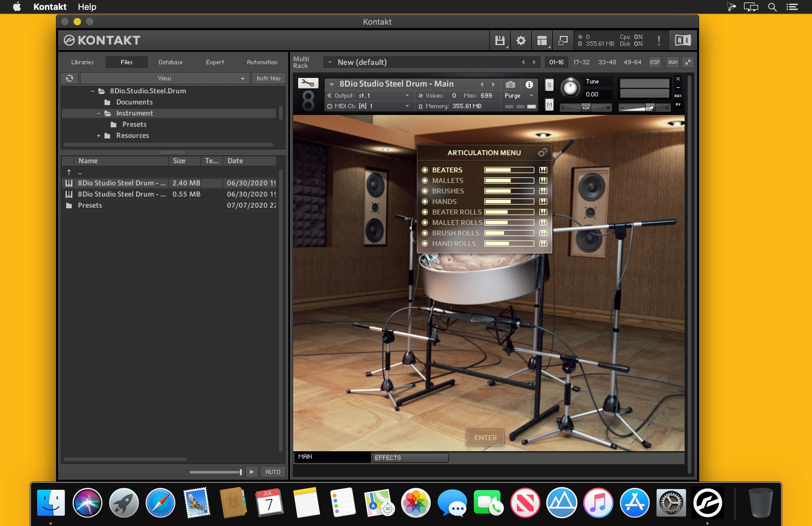This screenshot has width=812, height=526.
Task: Open the Help menu in menu bar
Action: (x=87, y=7)
